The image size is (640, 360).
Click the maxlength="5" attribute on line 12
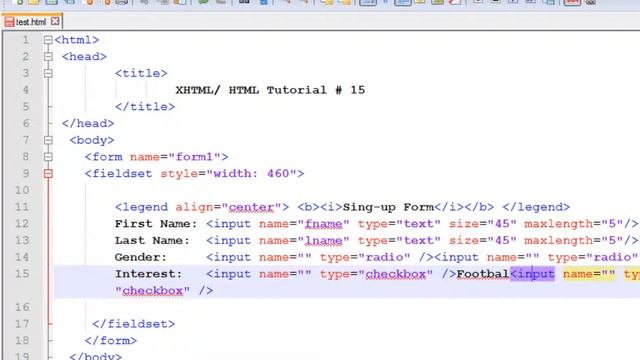[574, 224]
